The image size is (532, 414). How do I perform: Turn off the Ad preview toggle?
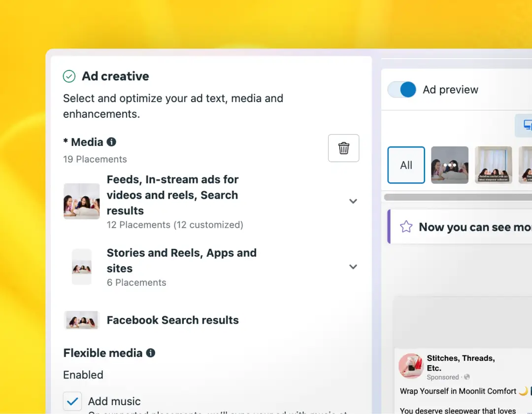click(402, 90)
